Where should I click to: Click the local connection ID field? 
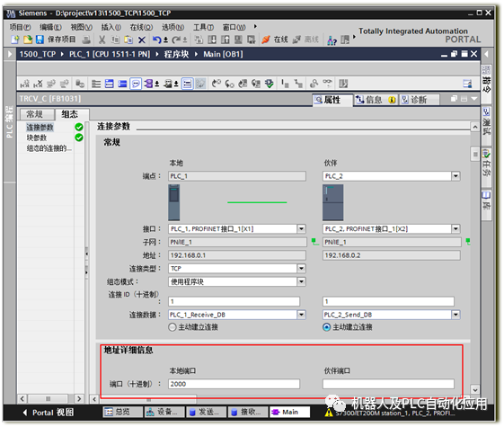point(234,301)
